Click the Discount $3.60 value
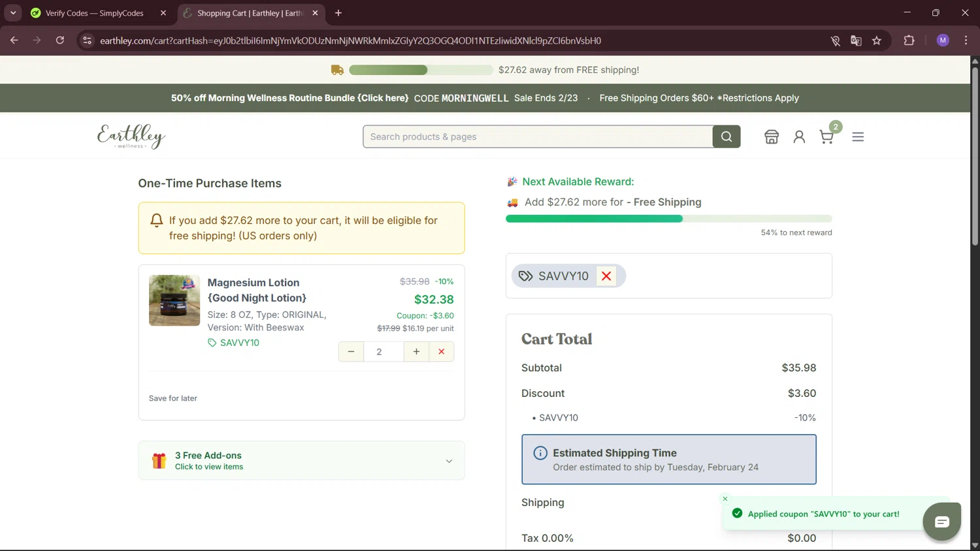This screenshot has height=551, width=980. (x=802, y=393)
